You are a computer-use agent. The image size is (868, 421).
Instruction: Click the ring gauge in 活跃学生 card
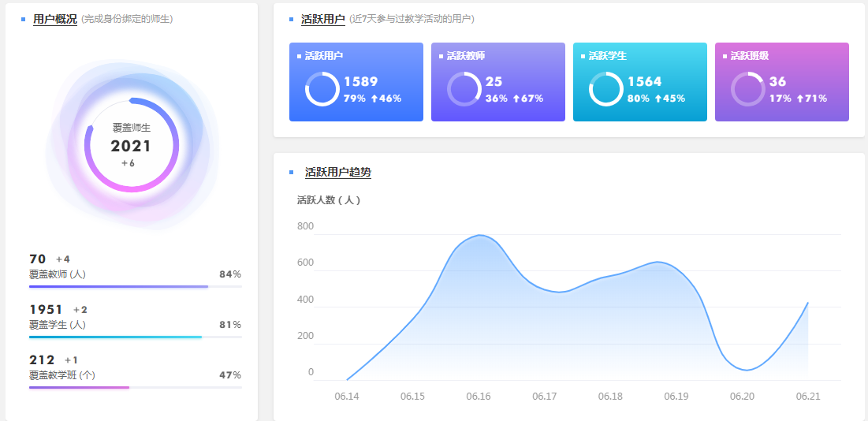coord(606,89)
